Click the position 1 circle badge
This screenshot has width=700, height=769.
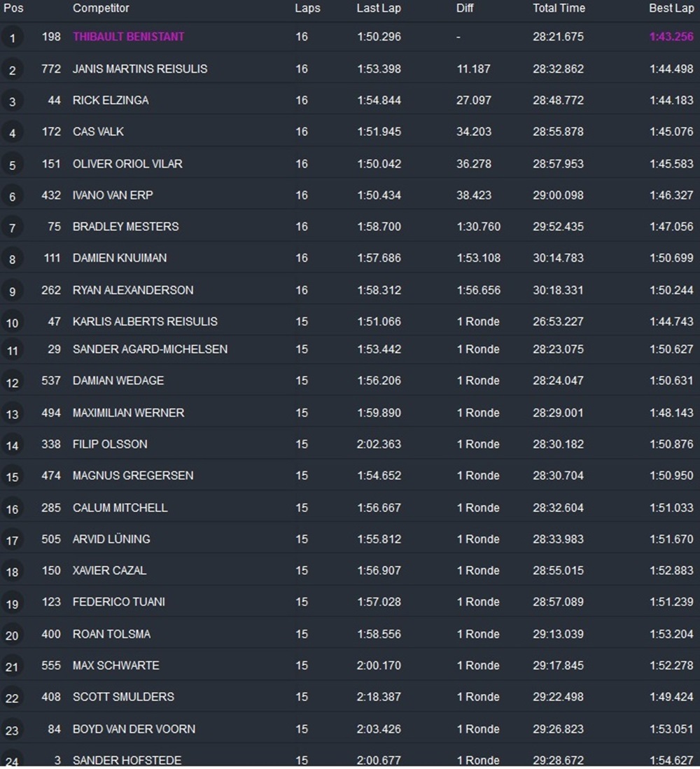tap(12, 38)
